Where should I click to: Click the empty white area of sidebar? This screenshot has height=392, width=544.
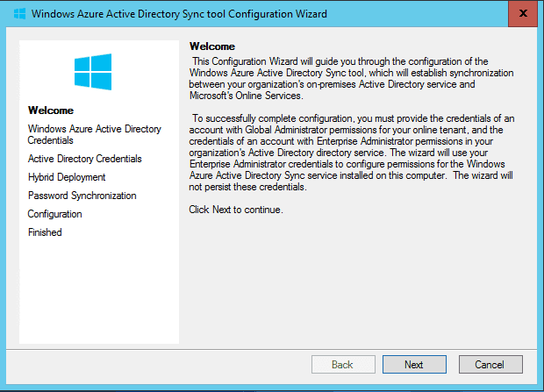click(x=99, y=291)
